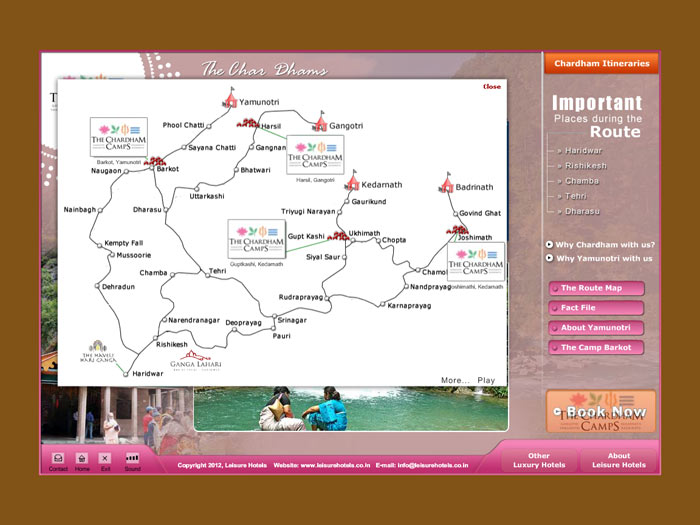Select the Badrinath temple icon
Viewport: 700px width, 525px height.
(x=447, y=183)
